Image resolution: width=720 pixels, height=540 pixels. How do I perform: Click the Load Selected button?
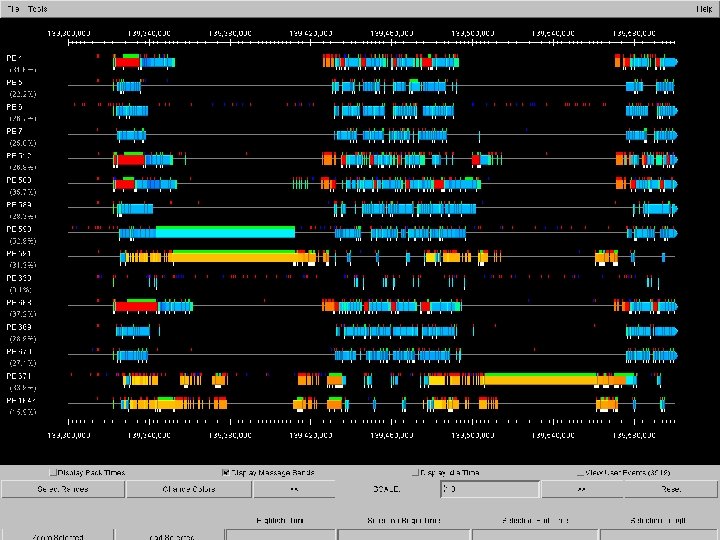tap(169, 535)
